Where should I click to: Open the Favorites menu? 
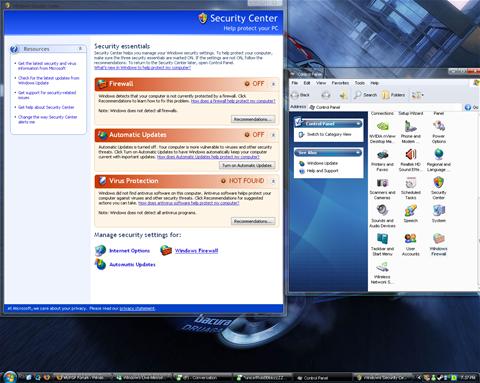tap(340, 83)
